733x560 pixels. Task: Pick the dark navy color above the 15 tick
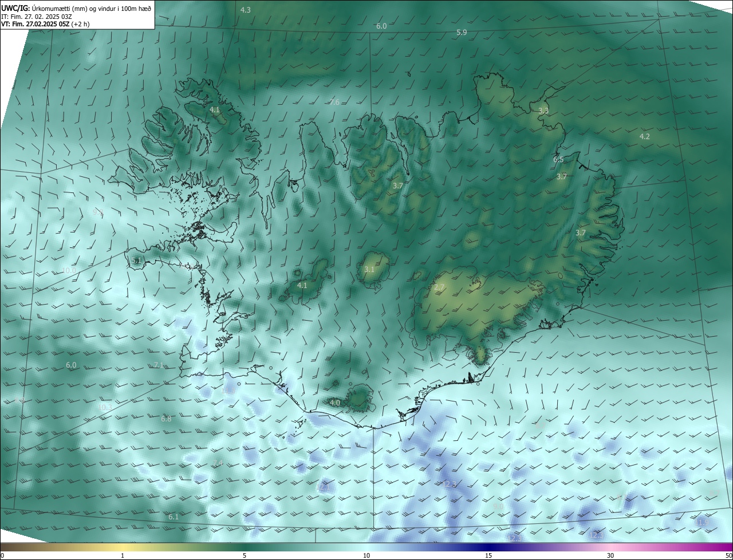click(488, 547)
